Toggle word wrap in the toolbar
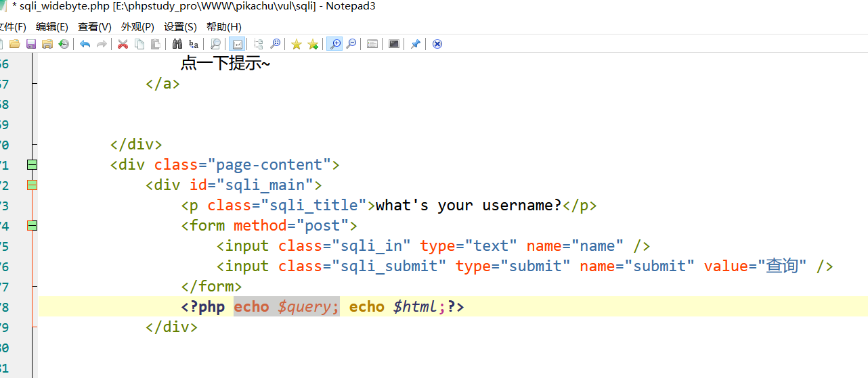This screenshot has width=868, height=378. 237,44
